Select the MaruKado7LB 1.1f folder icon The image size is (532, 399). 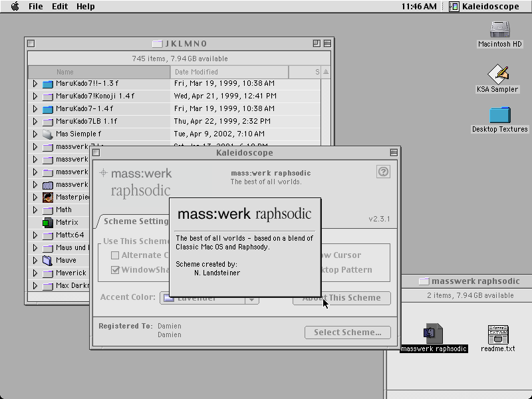click(x=48, y=122)
